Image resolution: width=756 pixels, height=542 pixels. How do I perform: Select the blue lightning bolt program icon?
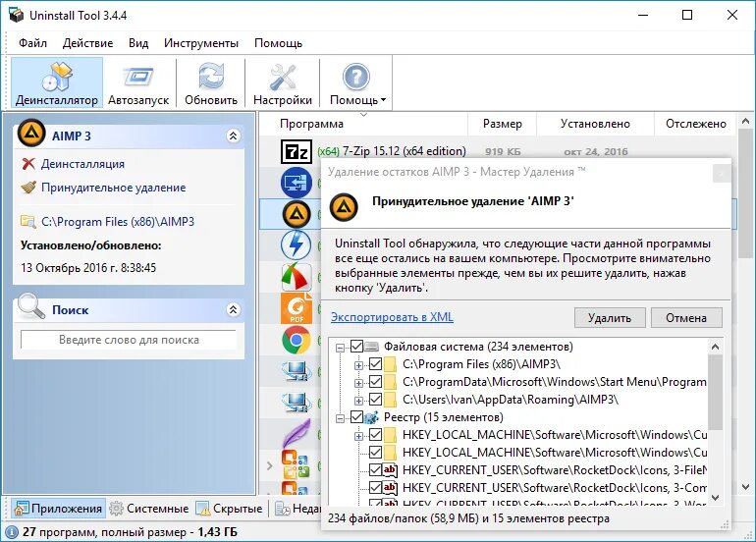point(297,244)
